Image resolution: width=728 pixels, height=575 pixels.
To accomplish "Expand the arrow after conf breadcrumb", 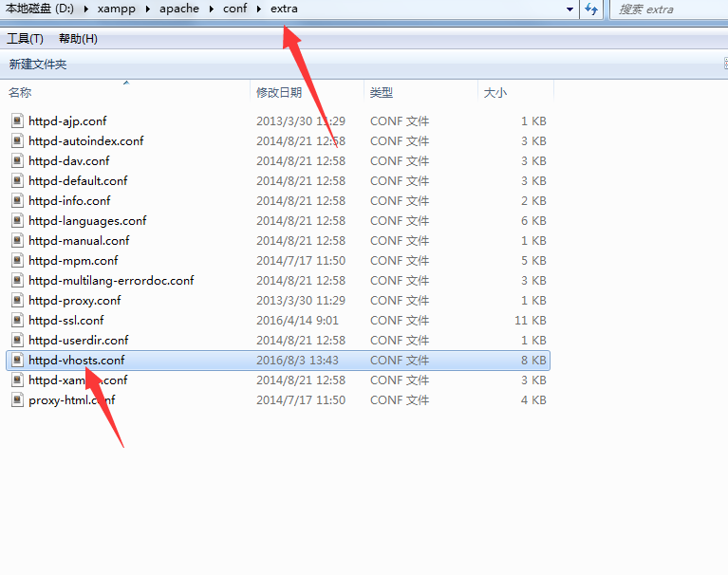I will (x=259, y=9).
